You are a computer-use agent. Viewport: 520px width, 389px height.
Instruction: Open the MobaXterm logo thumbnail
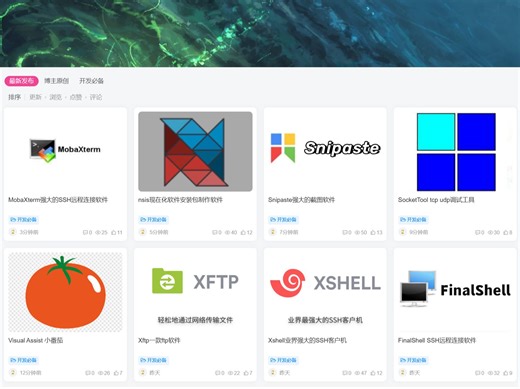65,151
